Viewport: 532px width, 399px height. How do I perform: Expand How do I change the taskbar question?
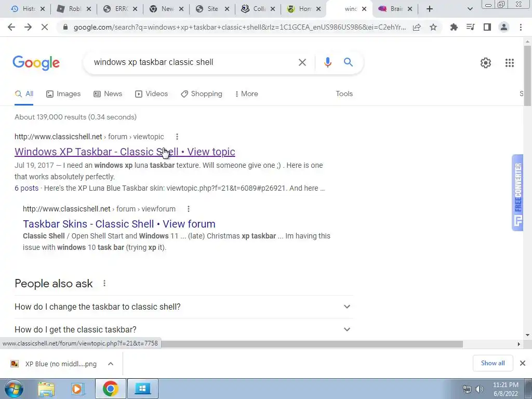coord(183,307)
